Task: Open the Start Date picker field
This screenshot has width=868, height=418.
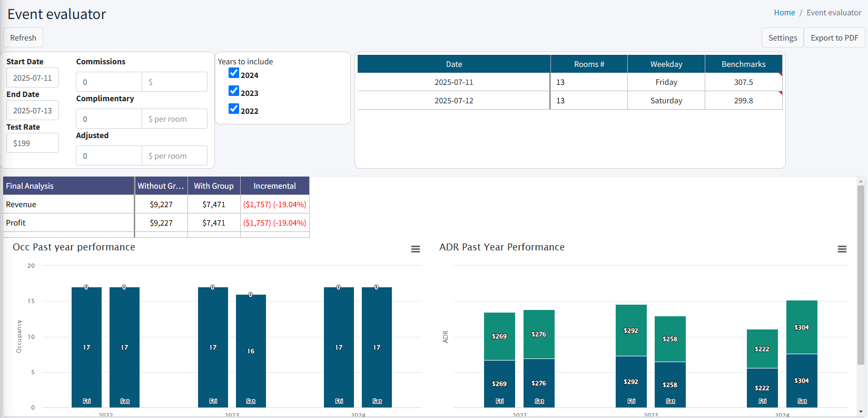Action: coord(33,78)
